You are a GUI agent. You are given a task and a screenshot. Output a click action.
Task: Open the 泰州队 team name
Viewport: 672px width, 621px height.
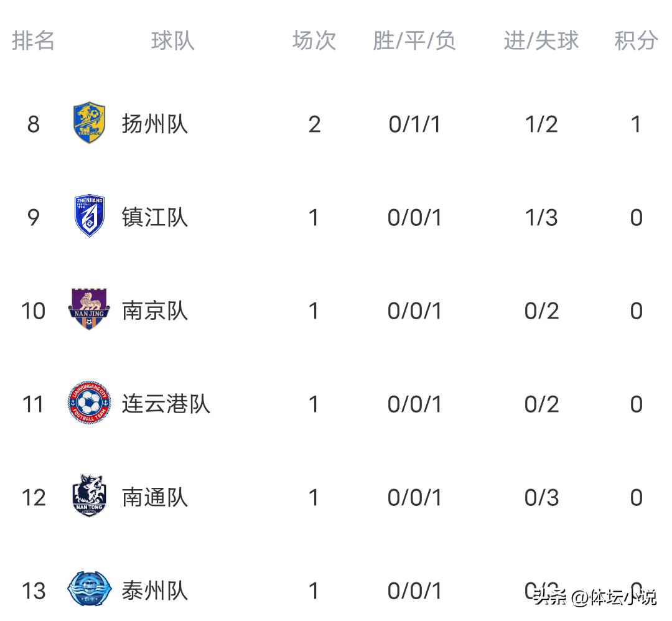click(x=155, y=591)
